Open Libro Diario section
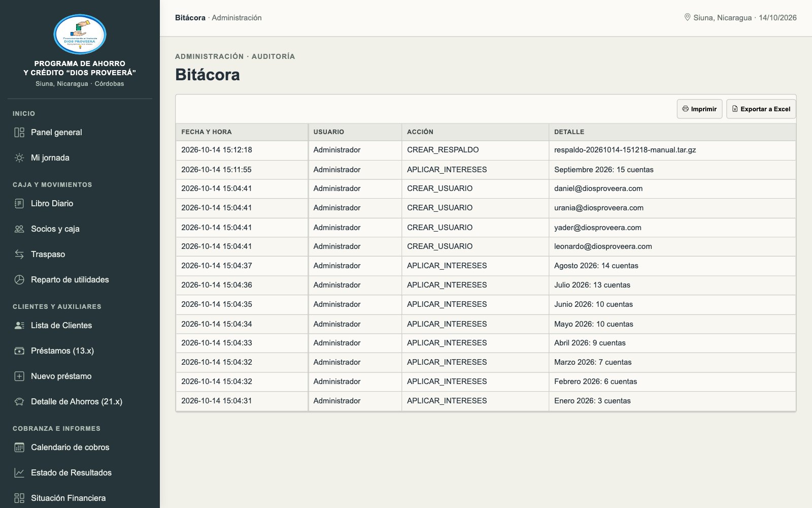Screen dimensions: 812x508 [x=80, y=204]
